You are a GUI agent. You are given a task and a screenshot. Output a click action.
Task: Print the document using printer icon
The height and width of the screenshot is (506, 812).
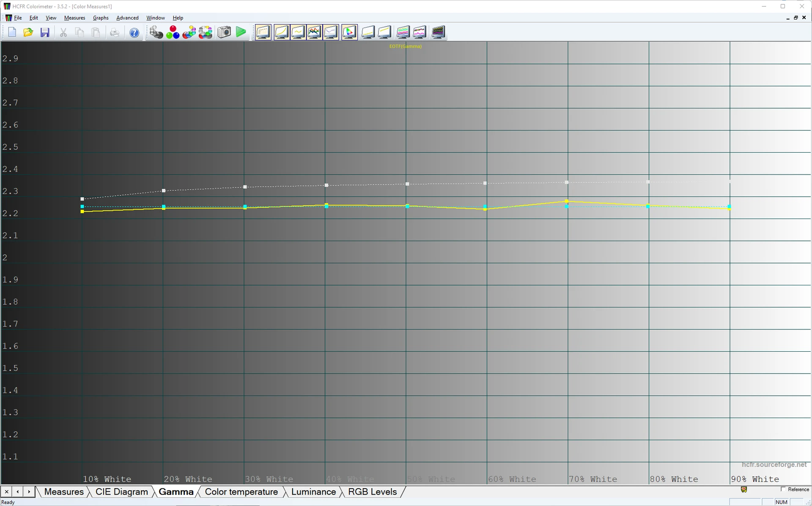click(114, 33)
